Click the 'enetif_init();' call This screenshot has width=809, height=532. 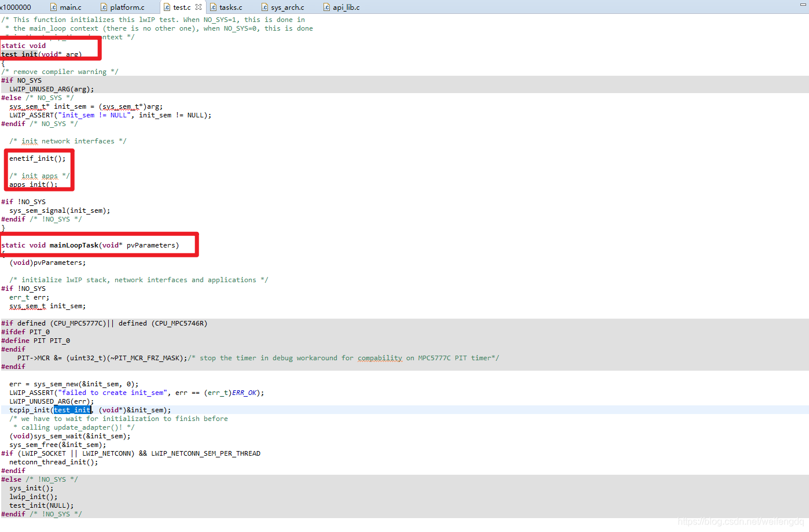38,158
